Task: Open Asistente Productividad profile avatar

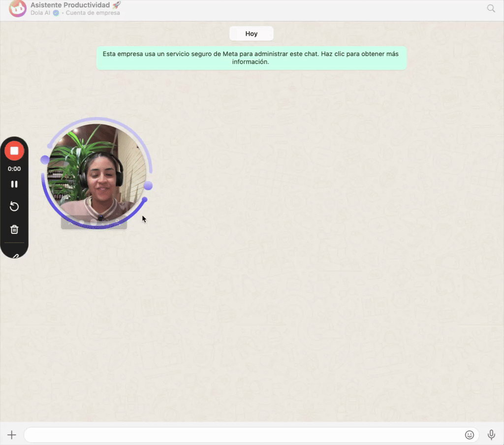Action: point(17,8)
